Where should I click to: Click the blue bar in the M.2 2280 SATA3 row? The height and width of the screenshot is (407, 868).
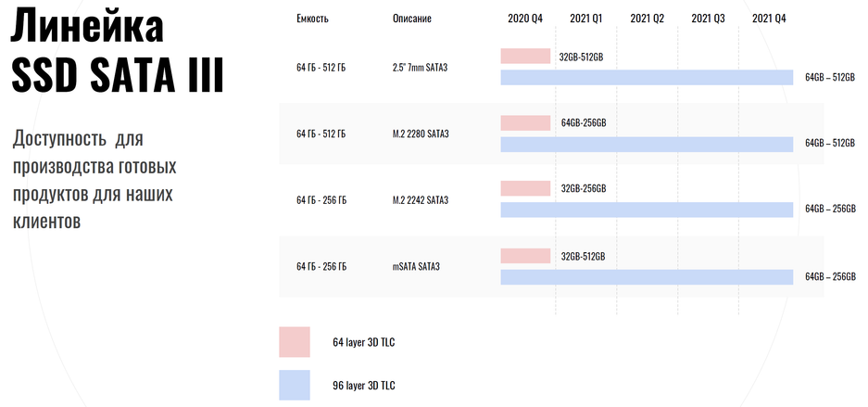pyautogui.click(x=647, y=144)
